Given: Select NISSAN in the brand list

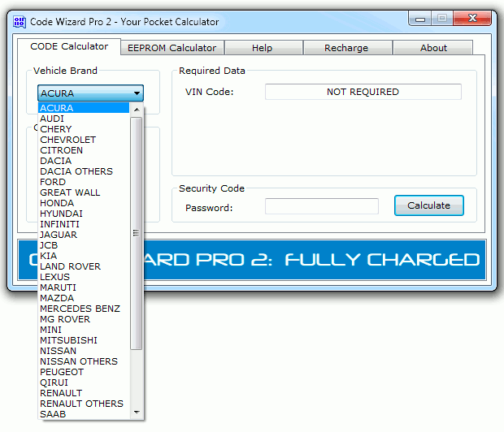Looking at the screenshot, I should [84, 351].
